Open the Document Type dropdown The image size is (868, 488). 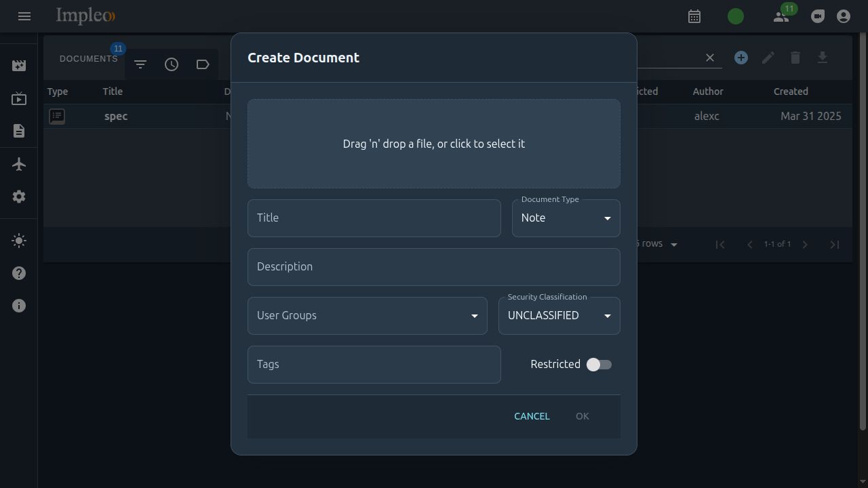click(x=566, y=218)
